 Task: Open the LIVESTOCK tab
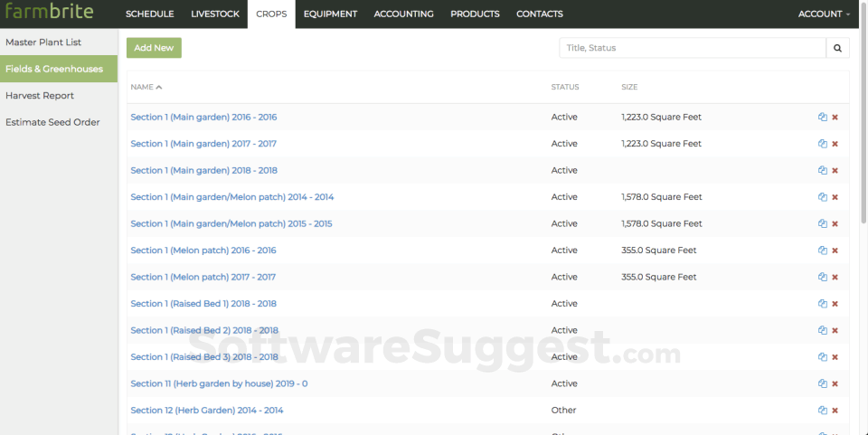click(215, 14)
